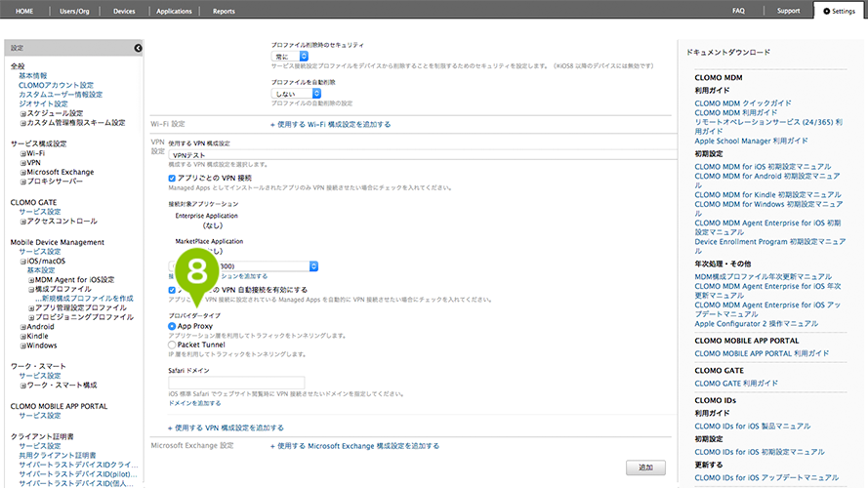
Task: Open the application selection dropdown
Action: pos(243,266)
